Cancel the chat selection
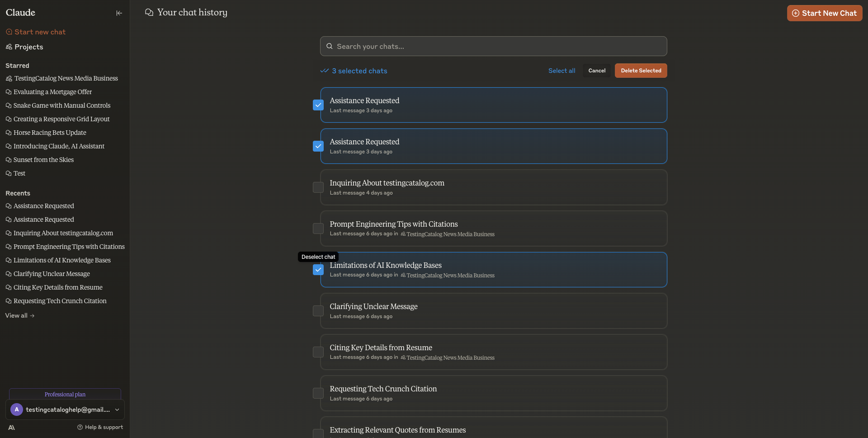Screen dimensions: 868x438 pyautogui.click(x=597, y=71)
